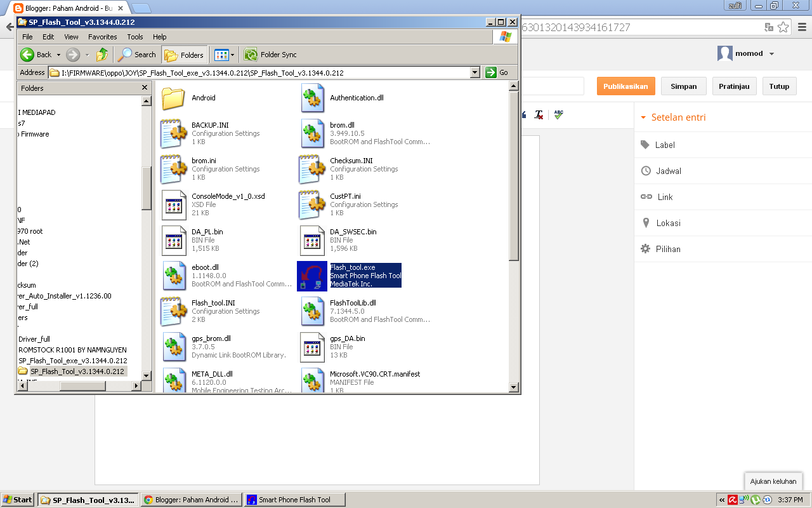This screenshot has height=508, width=812.
Task: Click the remove formatting icon in Blogger
Action: [x=539, y=115]
